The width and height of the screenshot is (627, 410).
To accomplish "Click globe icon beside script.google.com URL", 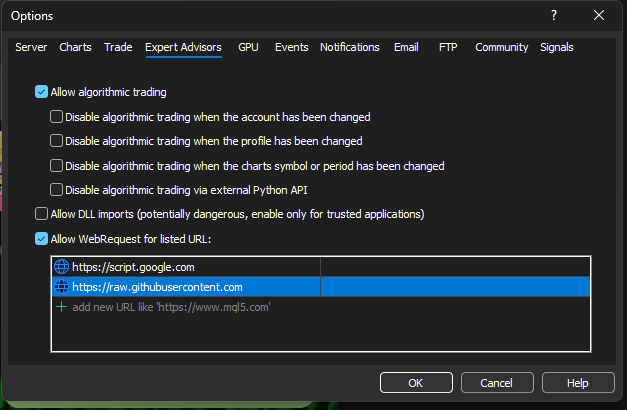I will point(61,267).
